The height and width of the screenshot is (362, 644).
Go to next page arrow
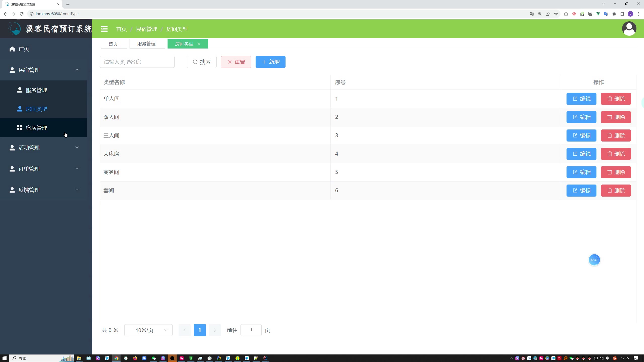pyautogui.click(x=215, y=330)
